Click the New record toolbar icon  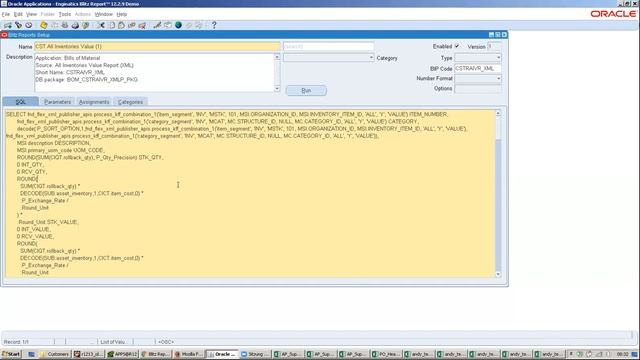pos(8,25)
